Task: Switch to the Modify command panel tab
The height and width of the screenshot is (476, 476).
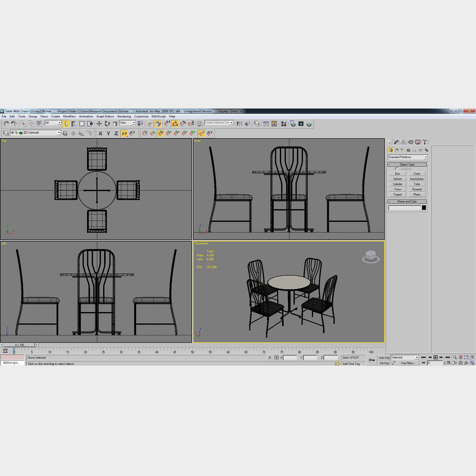Action: click(x=396, y=142)
